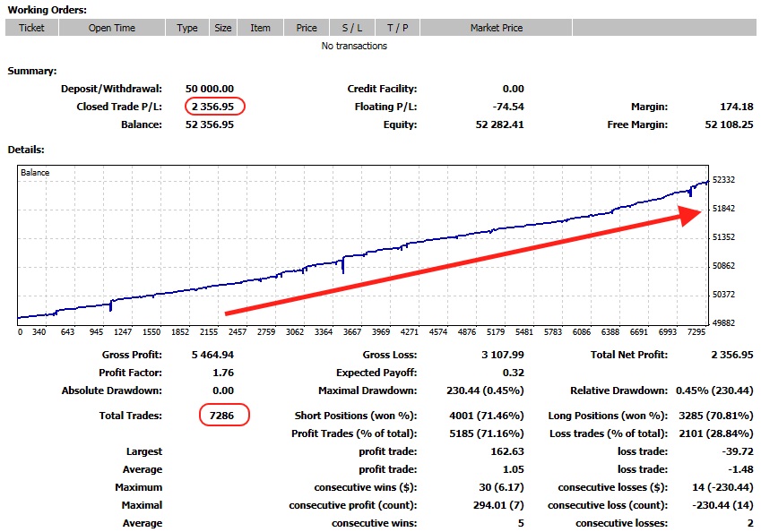The width and height of the screenshot is (761, 532).
Task: Click the Open Time column header
Action: point(112,28)
